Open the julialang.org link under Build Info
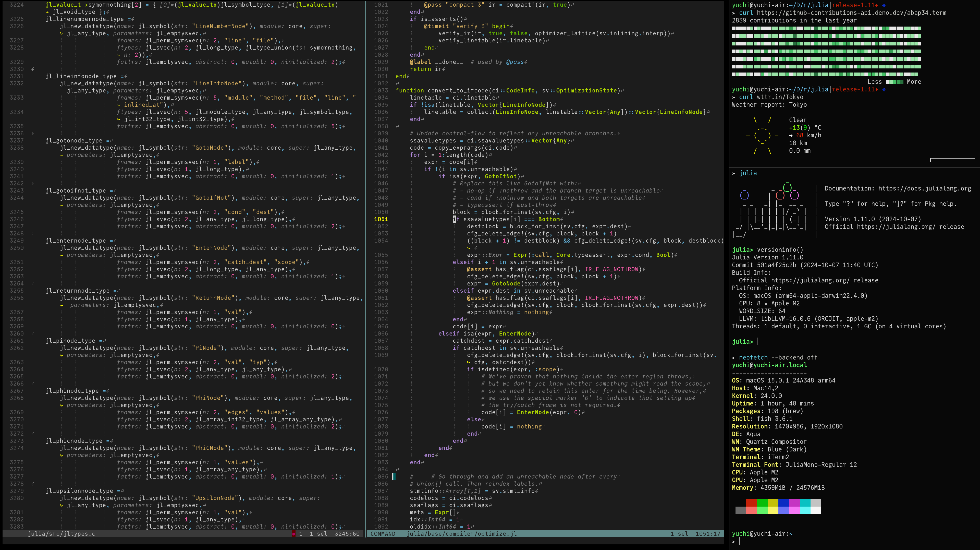 click(x=810, y=280)
